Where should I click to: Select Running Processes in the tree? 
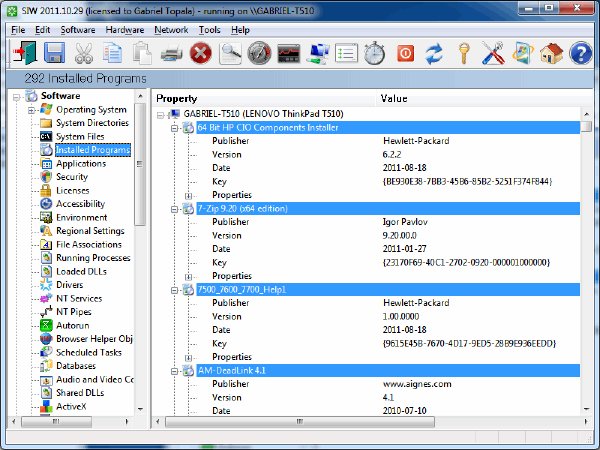(93, 258)
